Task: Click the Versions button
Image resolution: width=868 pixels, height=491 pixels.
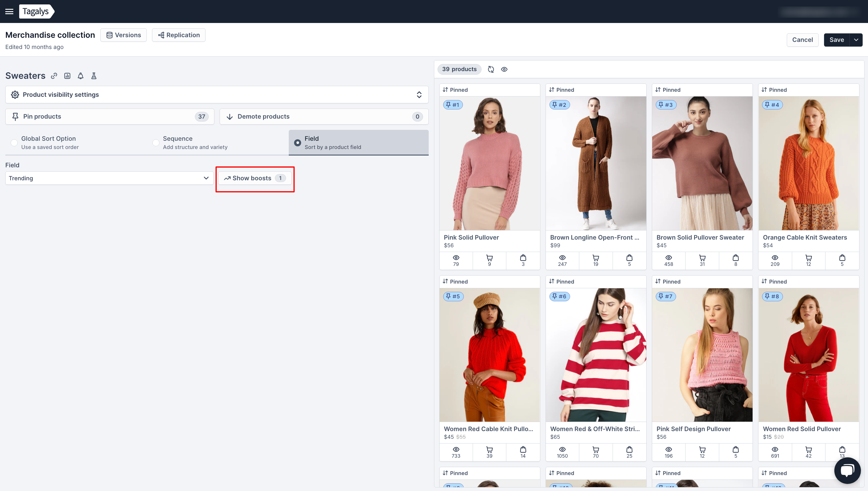Action: 123,35
